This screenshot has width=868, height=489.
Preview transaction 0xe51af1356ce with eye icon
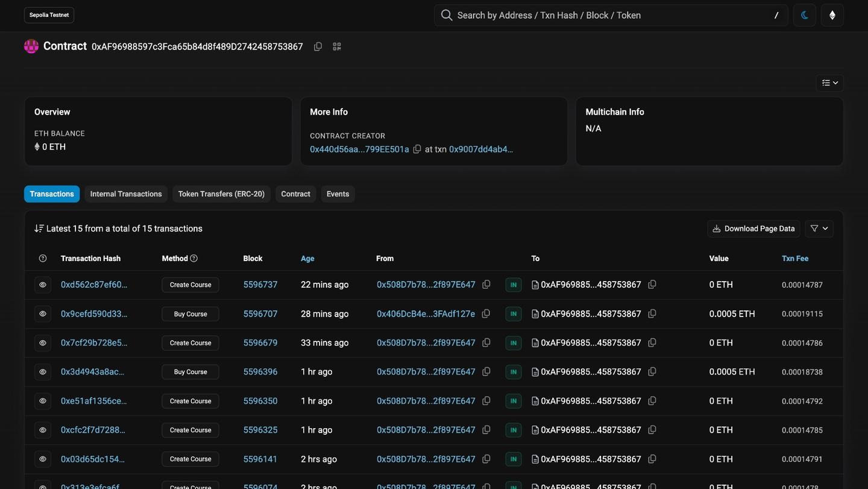coord(43,401)
